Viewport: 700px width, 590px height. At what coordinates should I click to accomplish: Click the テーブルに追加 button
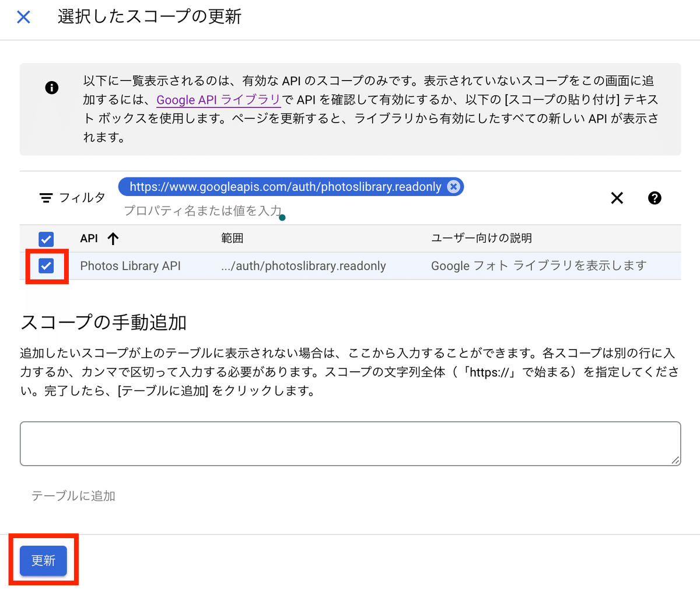tap(73, 496)
